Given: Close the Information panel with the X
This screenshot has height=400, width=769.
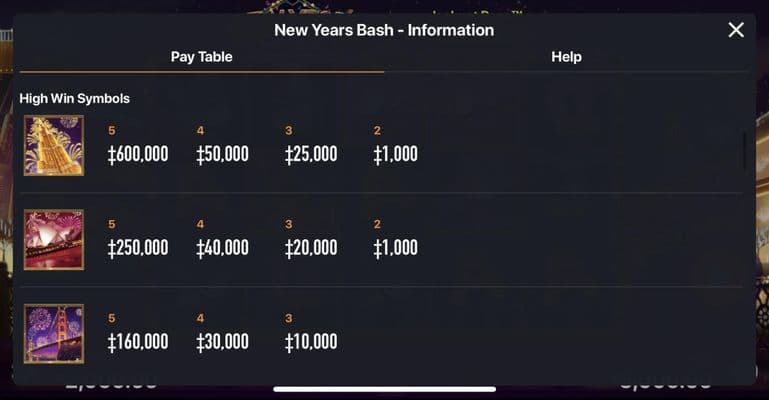Looking at the screenshot, I should (736, 30).
